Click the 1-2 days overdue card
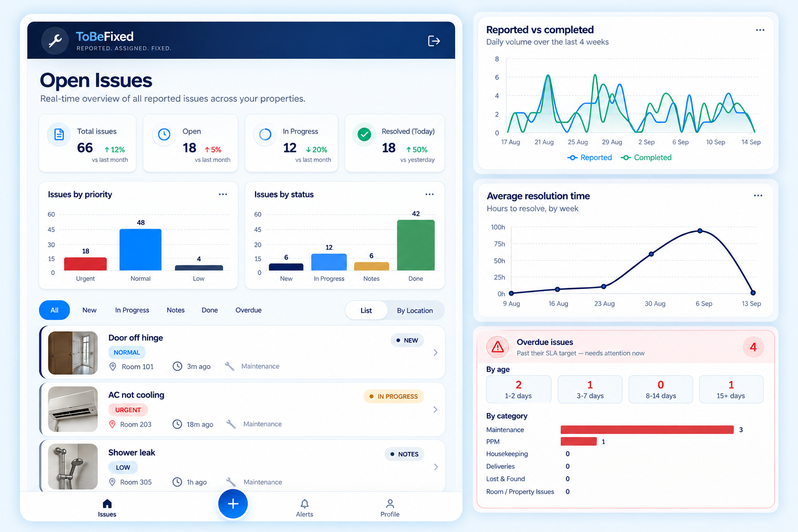The height and width of the screenshot is (532, 798). pyautogui.click(x=518, y=389)
